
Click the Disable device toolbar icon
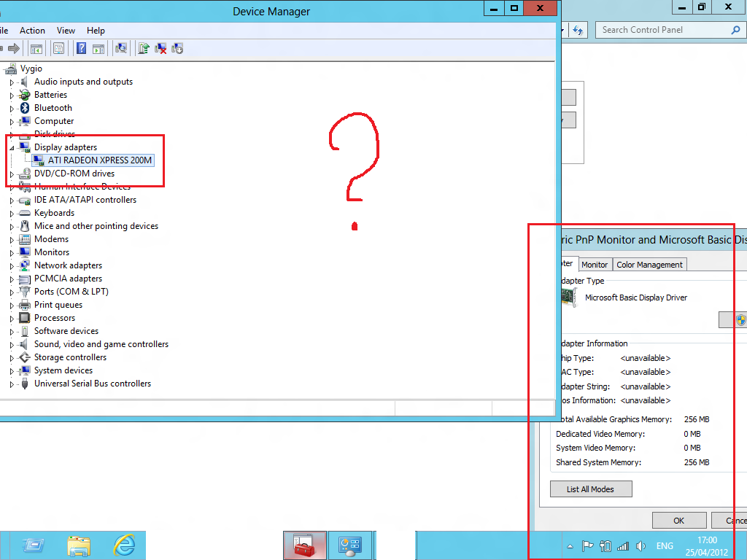coord(177,48)
